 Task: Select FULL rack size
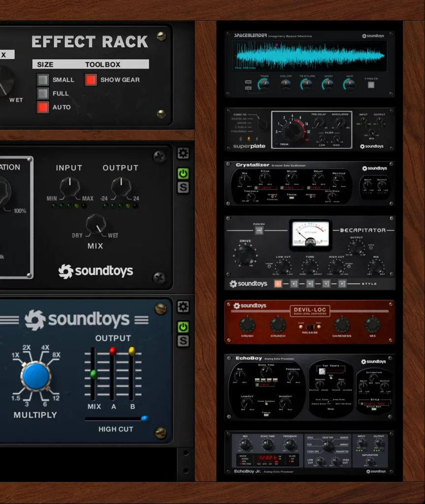pyautogui.click(x=43, y=94)
